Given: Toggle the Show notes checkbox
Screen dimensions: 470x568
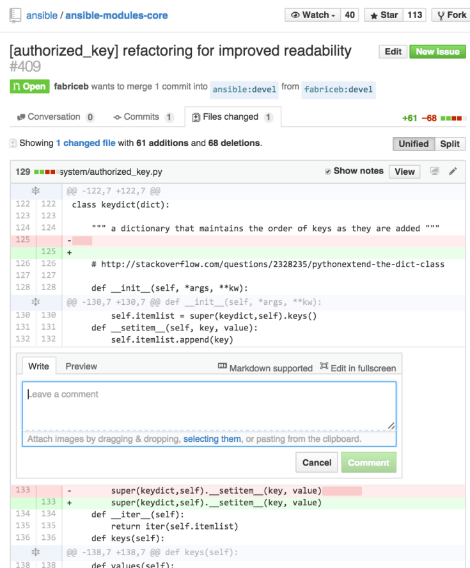Looking at the screenshot, I should coord(328,171).
